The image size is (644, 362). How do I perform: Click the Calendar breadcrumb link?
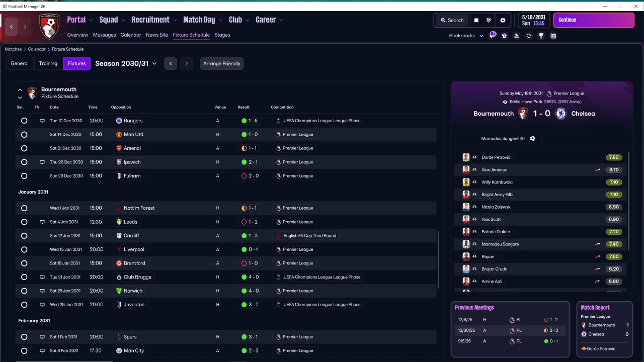point(37,49)
